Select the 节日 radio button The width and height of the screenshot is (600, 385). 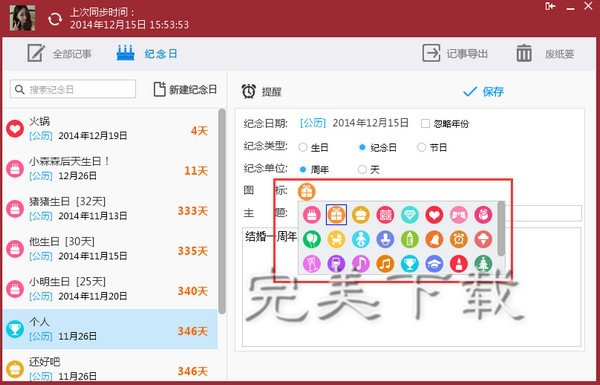pos(421,147)
